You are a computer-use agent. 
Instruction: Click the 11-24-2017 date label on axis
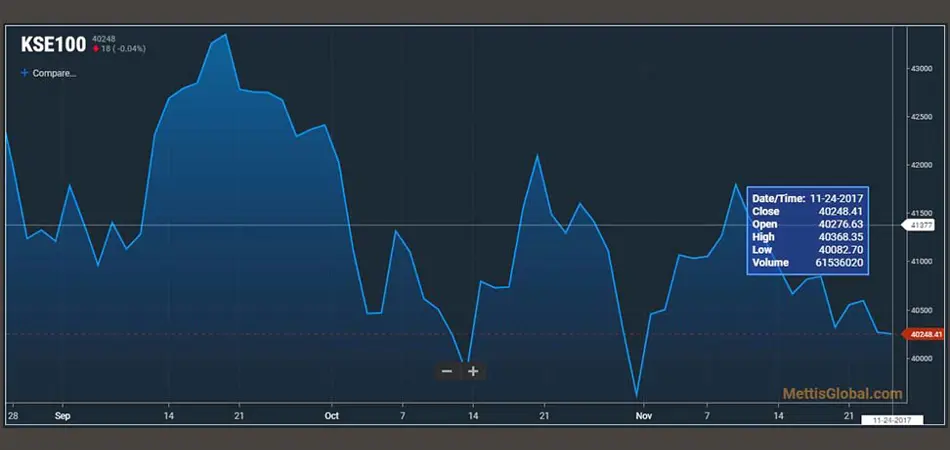(x=892, y=420)
